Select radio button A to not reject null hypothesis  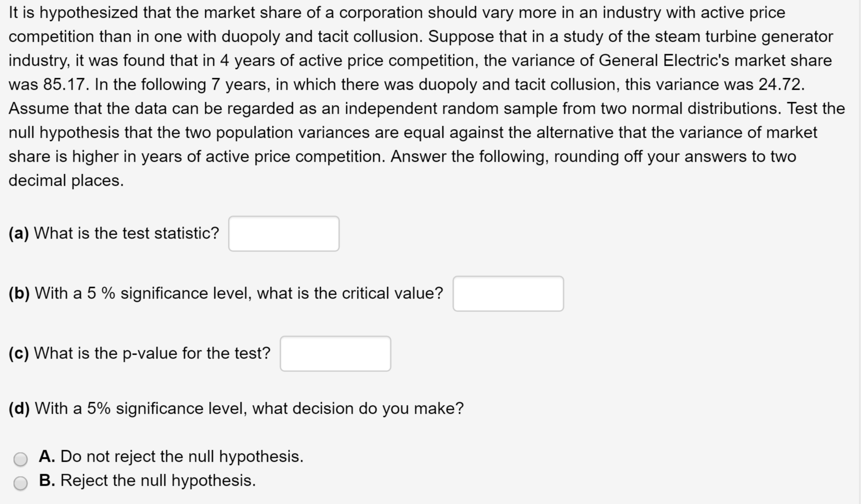pyautogui.click(x=20, y=459)
